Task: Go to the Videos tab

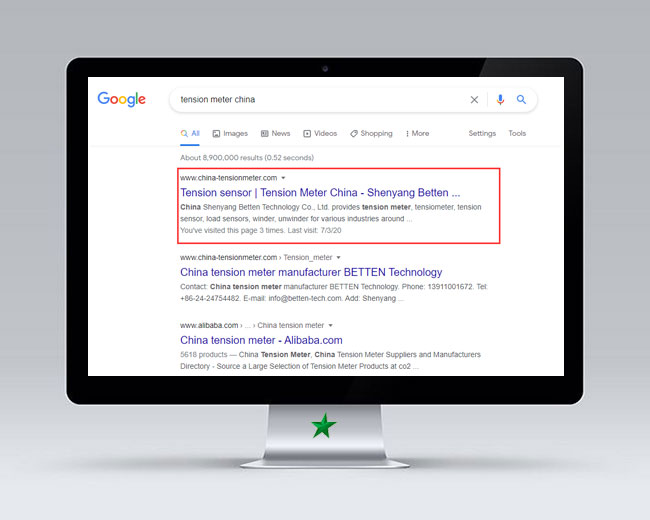Action: click(x=320, y=133)
